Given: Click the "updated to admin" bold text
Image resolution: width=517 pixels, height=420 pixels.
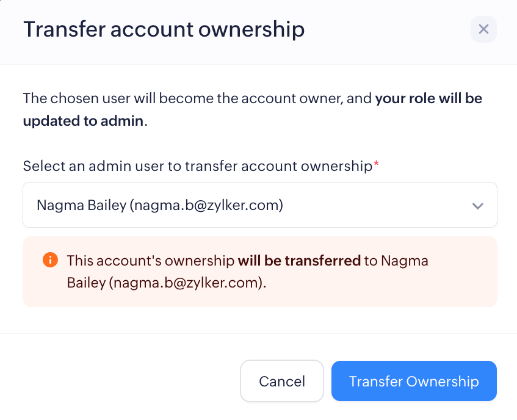Looking at the screenshot, I should (84, 120).
